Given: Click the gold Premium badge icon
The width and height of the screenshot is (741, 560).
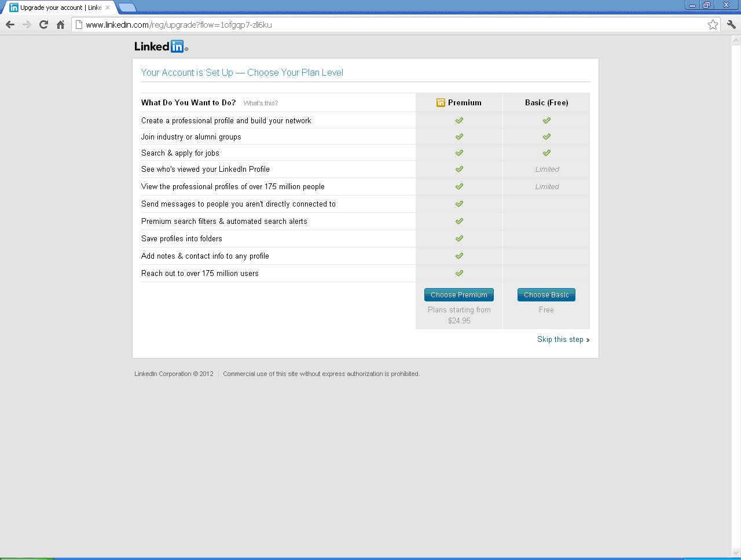Looking at the screenshot, I should coord(441,102).
